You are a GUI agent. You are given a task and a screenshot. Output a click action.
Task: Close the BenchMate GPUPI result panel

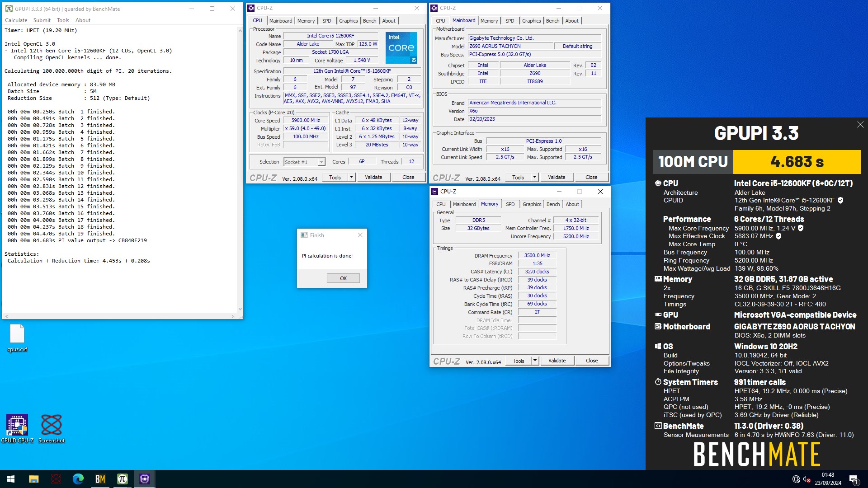click(860, 125)
